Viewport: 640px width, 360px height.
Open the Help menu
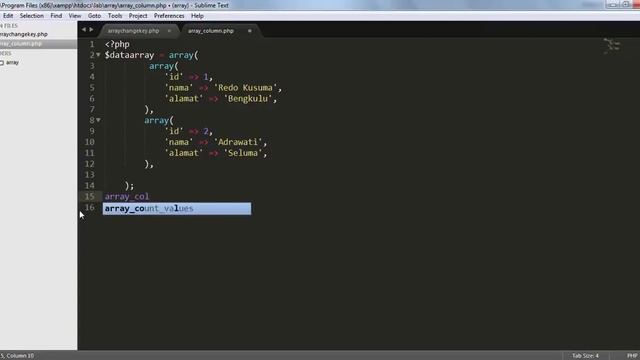tap(197, 16)
